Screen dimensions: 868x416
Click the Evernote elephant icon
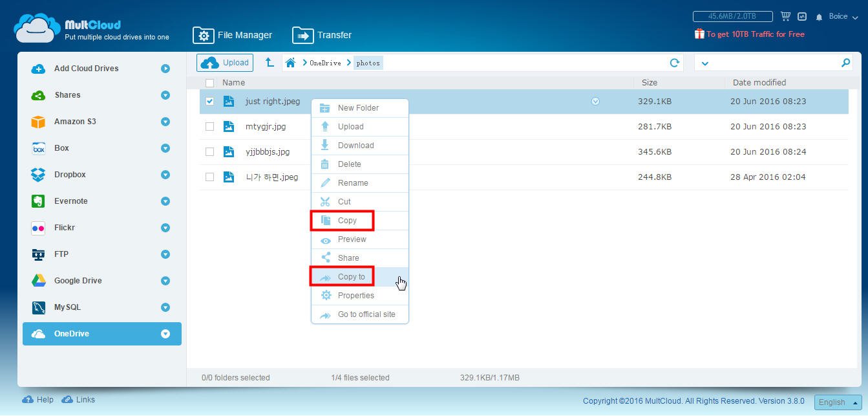(x=38, y=201)
